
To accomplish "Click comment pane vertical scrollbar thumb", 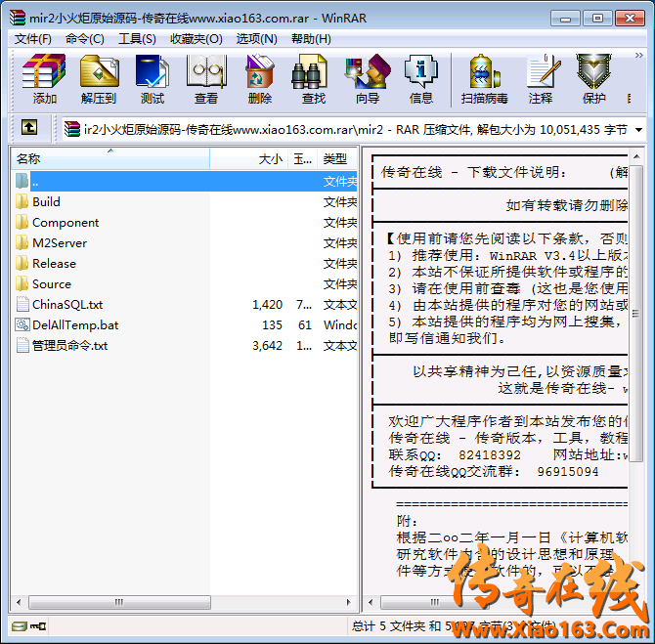I will 635,314.
